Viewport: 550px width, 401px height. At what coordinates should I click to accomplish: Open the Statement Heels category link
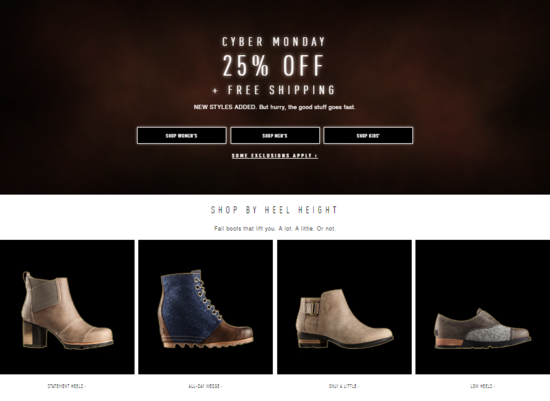click(x=67, y=386)
